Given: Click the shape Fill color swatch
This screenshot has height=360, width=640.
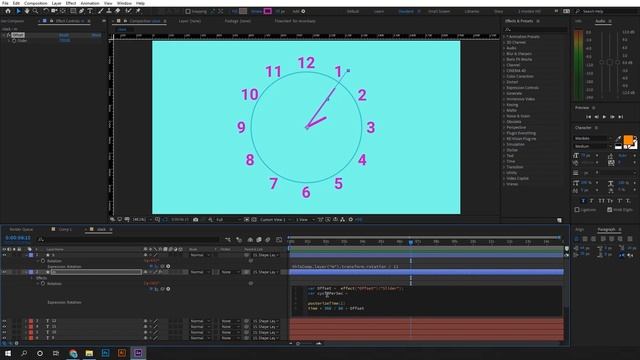Looking at the screenshot, I should click(x=243, y=11).
